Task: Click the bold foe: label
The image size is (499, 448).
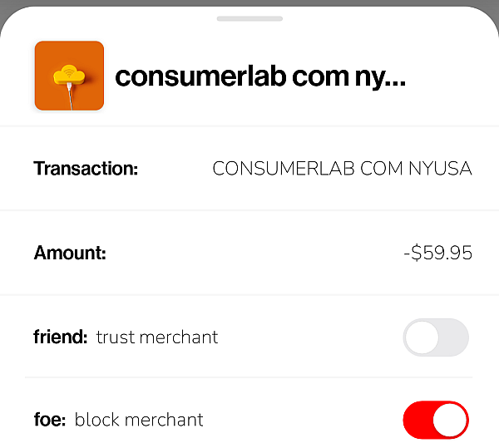Action: [x=50, y=420]
